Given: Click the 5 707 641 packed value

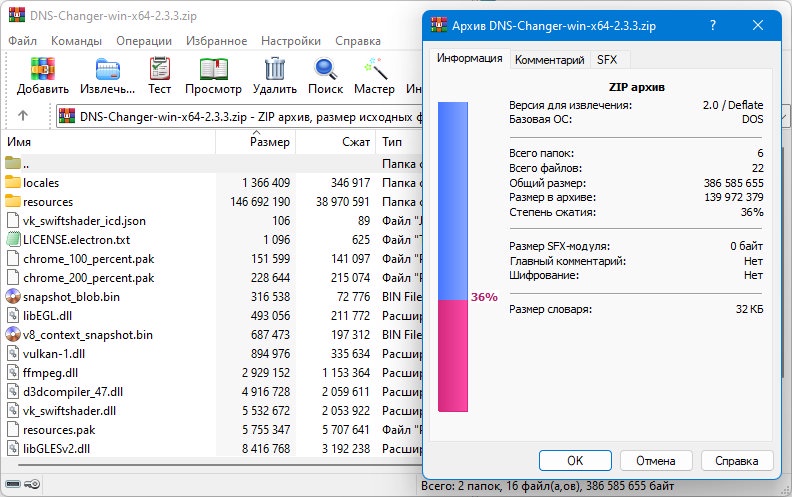Looking at the screenshot, I should tap(346, 429).
